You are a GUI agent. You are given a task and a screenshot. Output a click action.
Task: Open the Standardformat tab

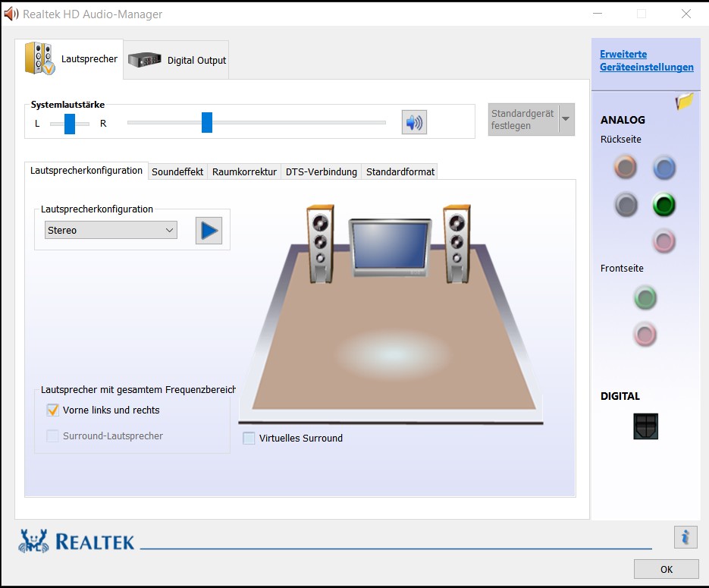click(400, 172)
